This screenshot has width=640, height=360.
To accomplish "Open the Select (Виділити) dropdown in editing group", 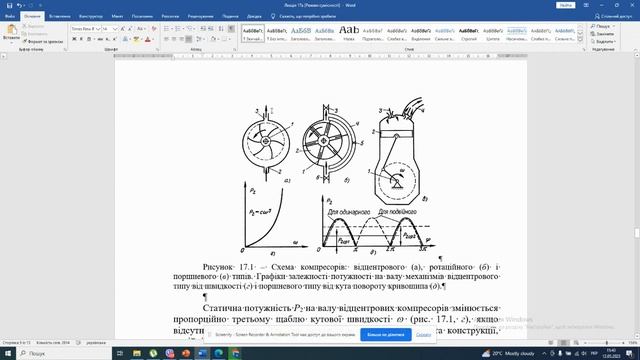I will pos(603,42).
